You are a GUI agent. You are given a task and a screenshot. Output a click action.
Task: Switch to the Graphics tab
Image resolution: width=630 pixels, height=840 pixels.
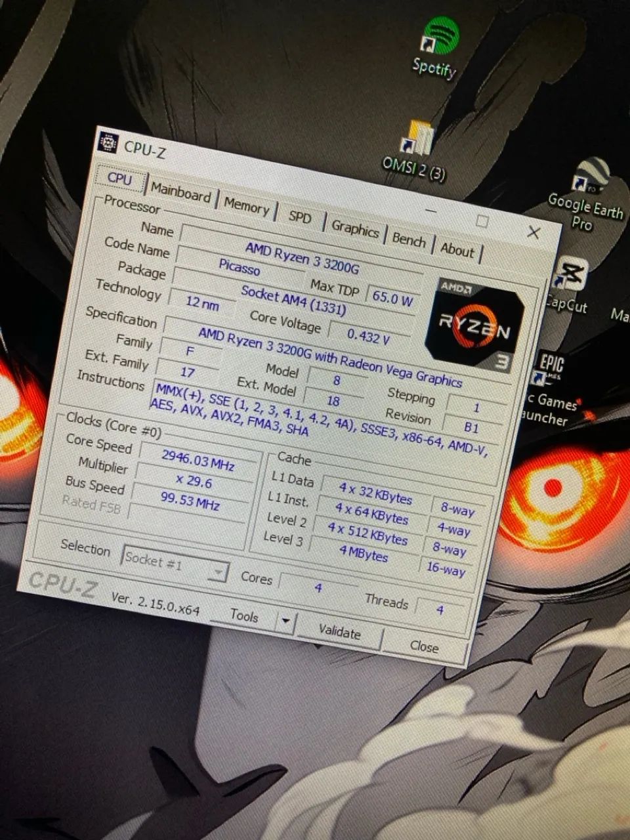tap(355, 228)
